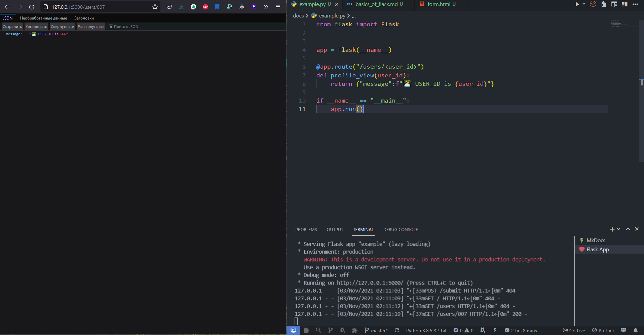The width and height of the screenshot is (644, 335).
Task: Open Source Control from status bar
Action: pyautogui.click(x=331, y=330)
